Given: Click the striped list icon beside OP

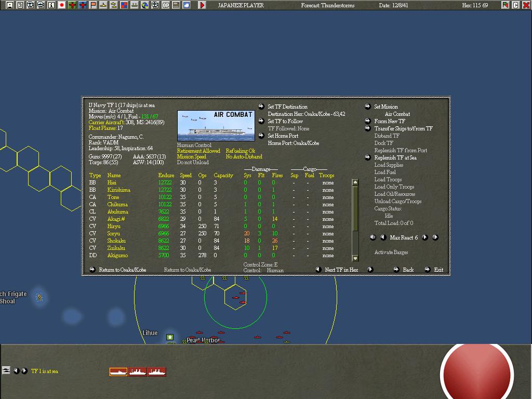Looking at the screenshot, I should click(x=176, y=5).
